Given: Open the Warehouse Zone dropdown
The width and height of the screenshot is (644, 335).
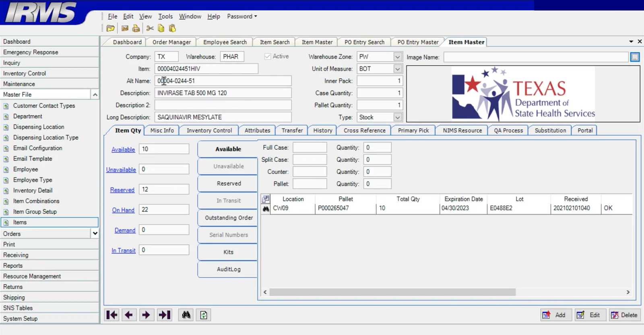Looking at the screenshot, I should click(x=397, y=57).
